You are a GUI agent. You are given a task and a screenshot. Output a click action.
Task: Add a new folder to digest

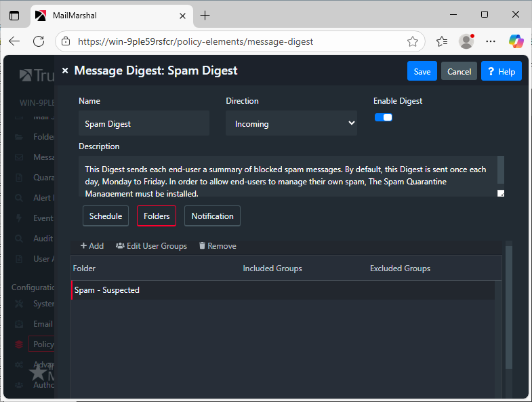(92, 246)
